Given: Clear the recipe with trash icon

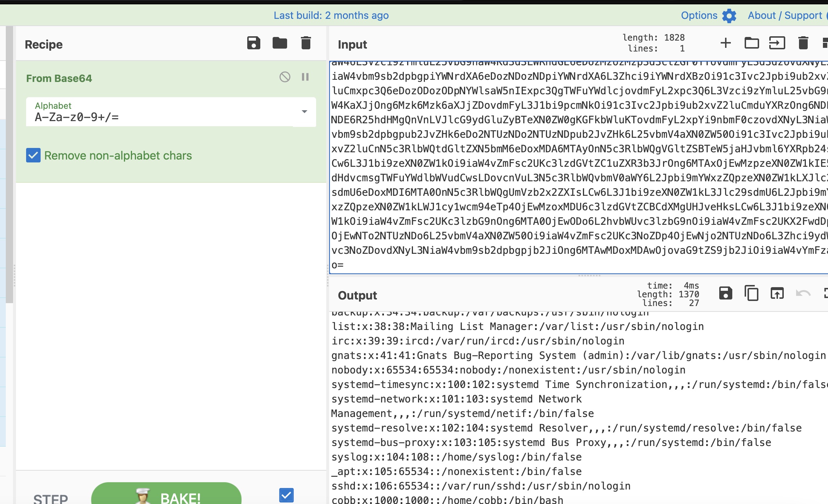Looking at the screenshot, I should [x=306, y=43].
